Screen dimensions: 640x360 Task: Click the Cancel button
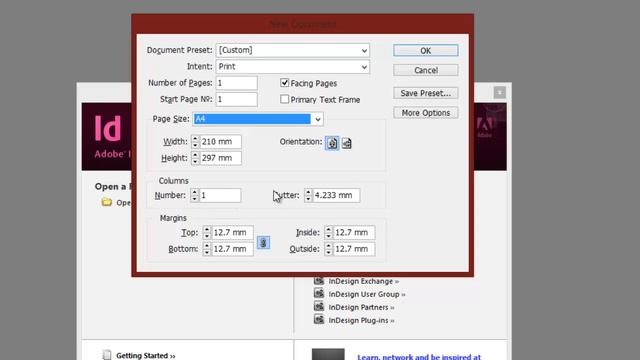tap(426, 70)
